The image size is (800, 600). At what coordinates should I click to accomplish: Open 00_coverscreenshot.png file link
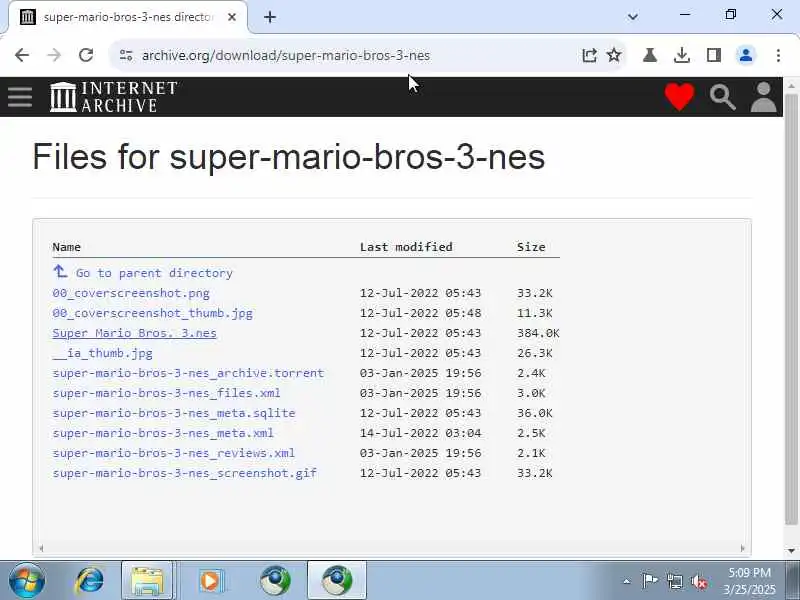click(131, 293)
